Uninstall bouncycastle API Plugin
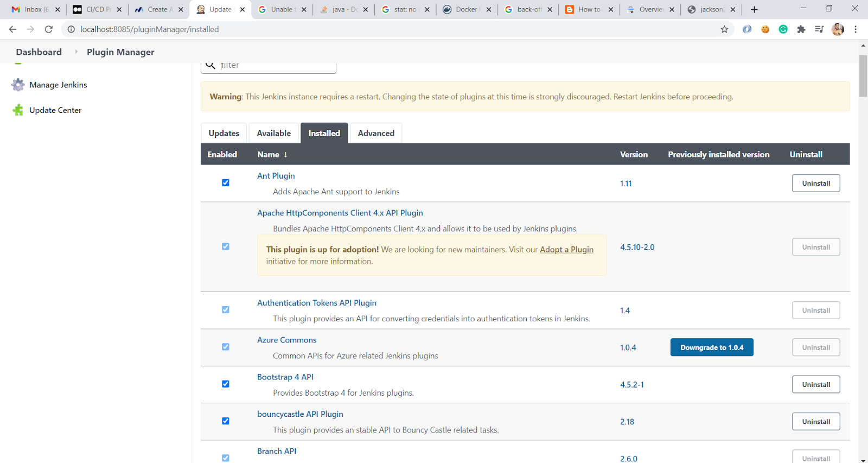 coord(816,422)
